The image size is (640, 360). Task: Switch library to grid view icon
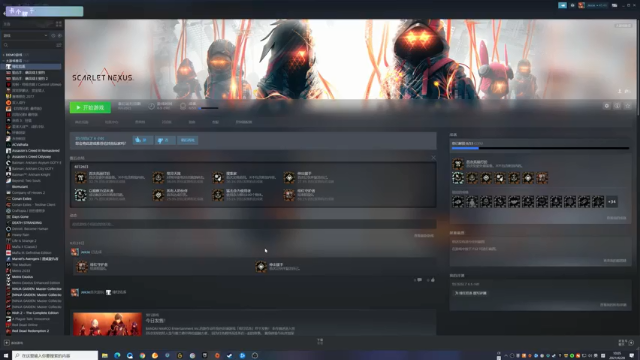pyautogui.click(x=59, y=24)
